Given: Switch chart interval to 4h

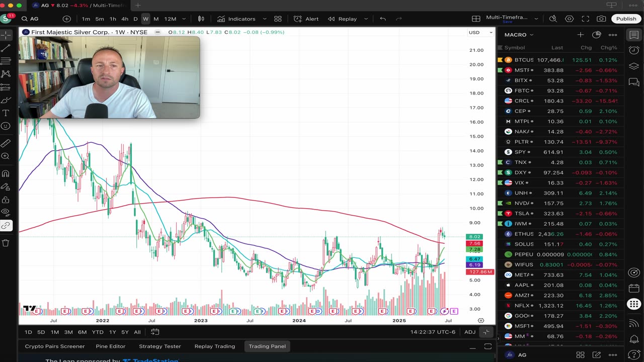Looking at the screenshot, I should click(x=125, y=19).
